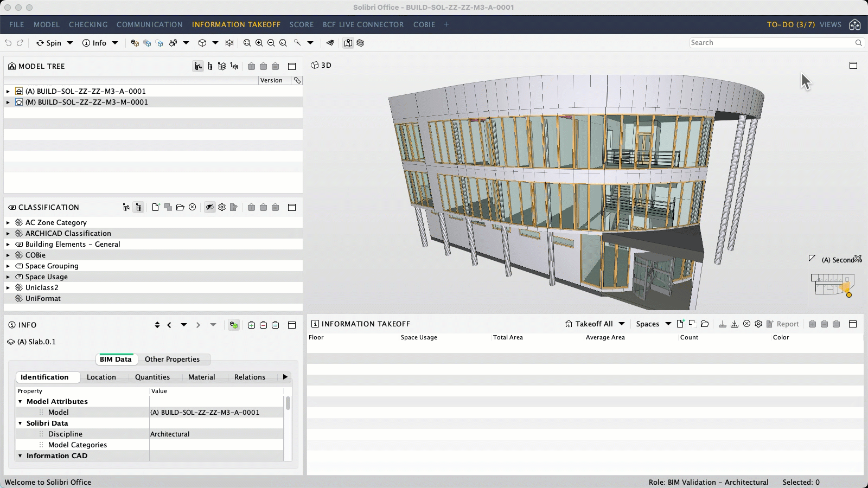The height and width of the screenshot is (488, 868).
Task: Toggle the highlighted map view mode icon
Action: 348,43
